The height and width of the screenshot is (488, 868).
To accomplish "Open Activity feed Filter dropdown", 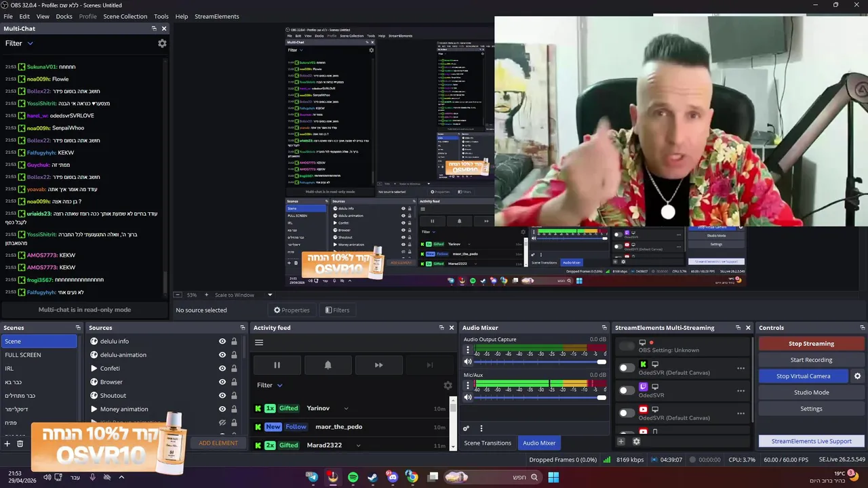I will pyautogui.click(x=270, y=386).
